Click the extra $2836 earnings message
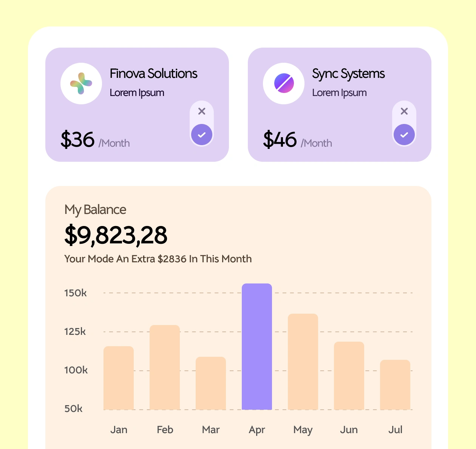Viewport: 476px width, 449px height. point(158,259)
